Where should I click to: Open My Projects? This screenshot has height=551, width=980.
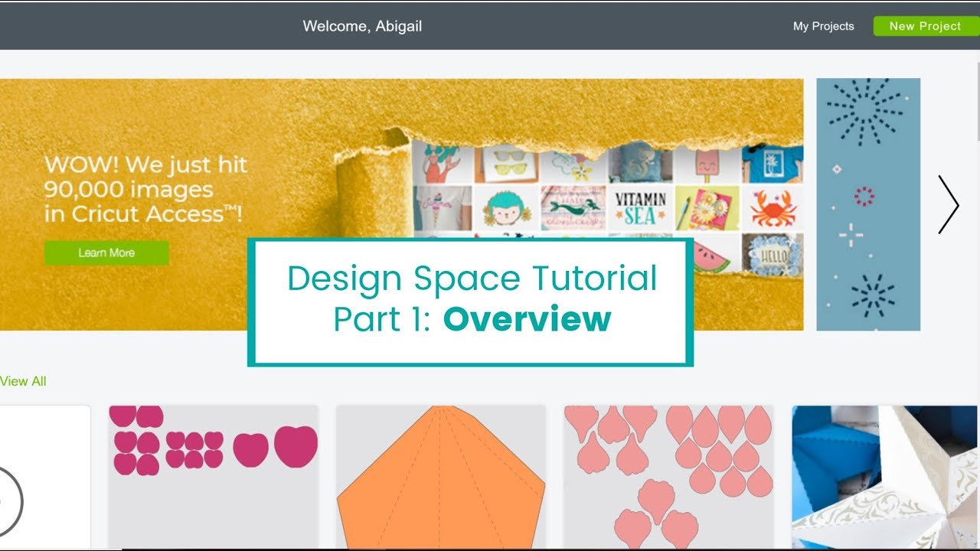point(823,26)
